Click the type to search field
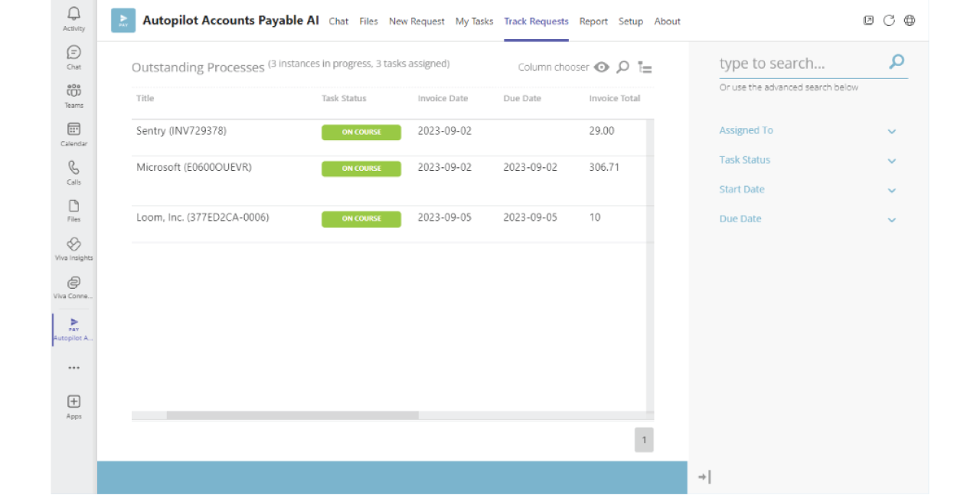Screen dimensions: 980x495 click(800, 64)
